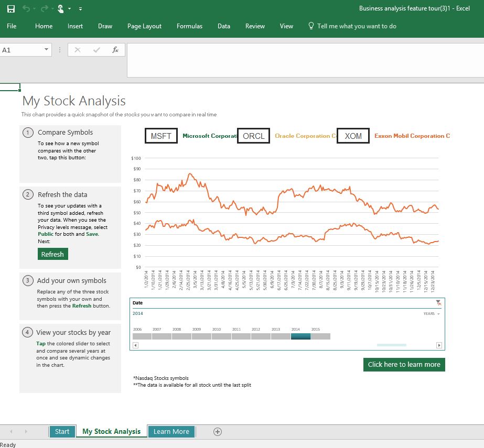Screen dimensions: 484x448
Task: Click timeline scroll left arrow
Action: [x=135, y=345]
